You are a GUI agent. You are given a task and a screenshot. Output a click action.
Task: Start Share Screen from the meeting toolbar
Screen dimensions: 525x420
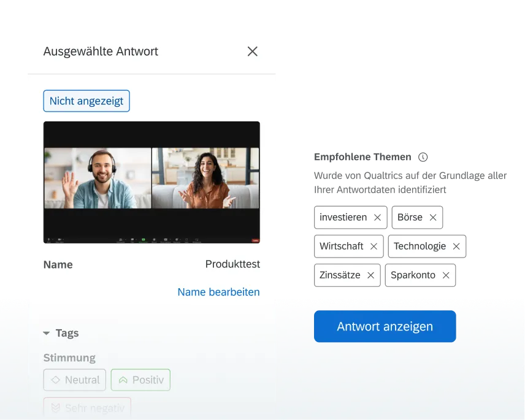point(143,239)
